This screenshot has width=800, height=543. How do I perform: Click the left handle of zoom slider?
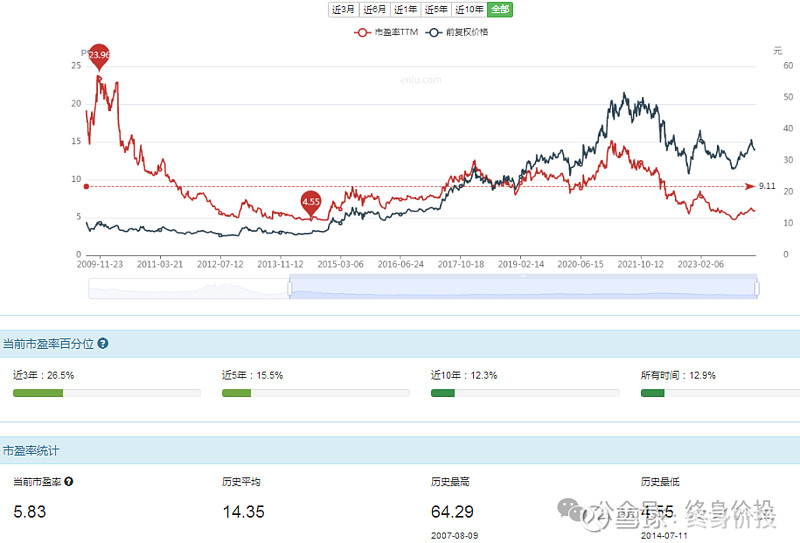tap(290, 288)
